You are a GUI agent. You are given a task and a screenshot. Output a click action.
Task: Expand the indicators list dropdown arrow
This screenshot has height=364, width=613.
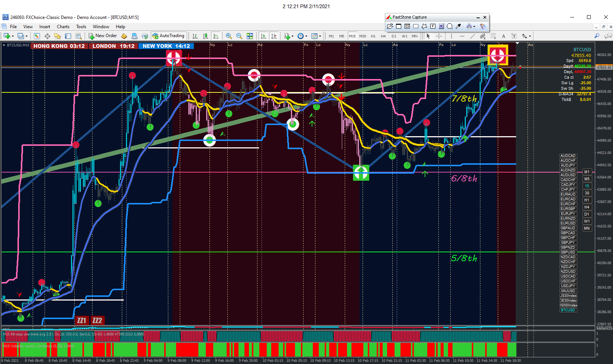(292, 36)
